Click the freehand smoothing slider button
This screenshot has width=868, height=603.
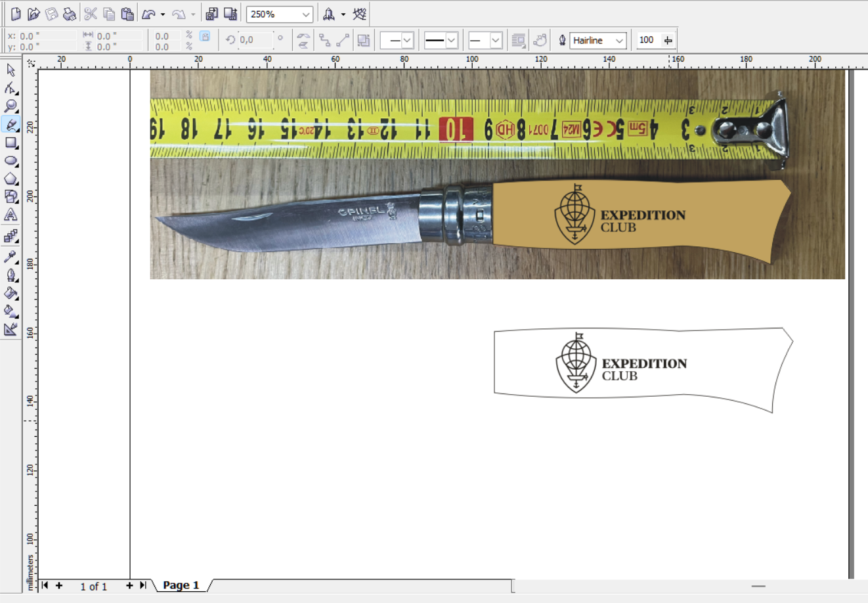click(668, 41)
